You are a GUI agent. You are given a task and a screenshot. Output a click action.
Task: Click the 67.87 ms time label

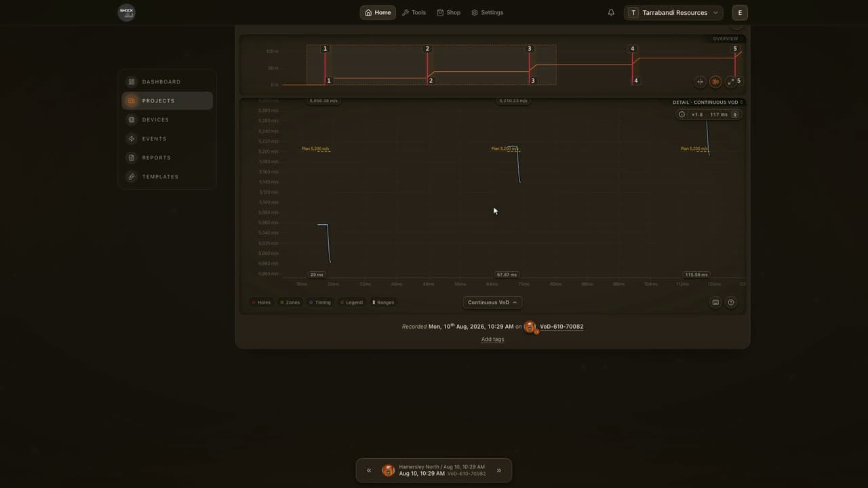point(507,274)
